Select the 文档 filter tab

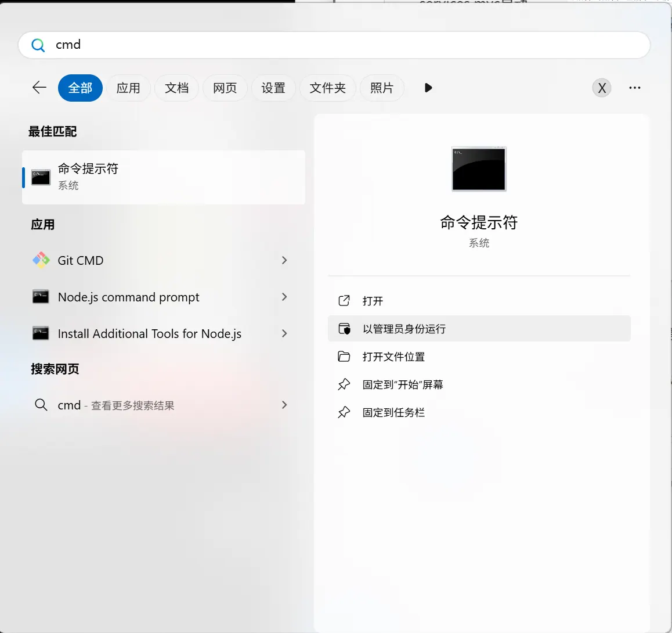176,88
